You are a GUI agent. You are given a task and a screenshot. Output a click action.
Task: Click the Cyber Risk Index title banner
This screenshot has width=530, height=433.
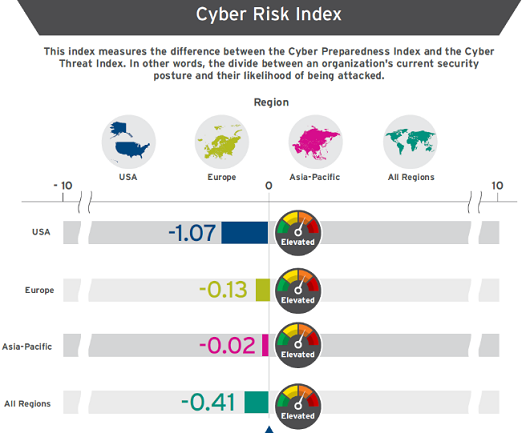pyautogui.click(x=269, y=15)
